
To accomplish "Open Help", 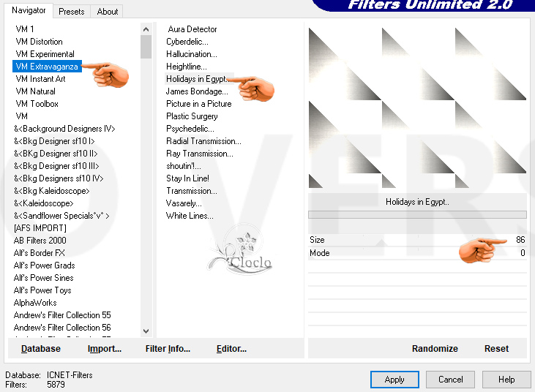I will point(506,380).
